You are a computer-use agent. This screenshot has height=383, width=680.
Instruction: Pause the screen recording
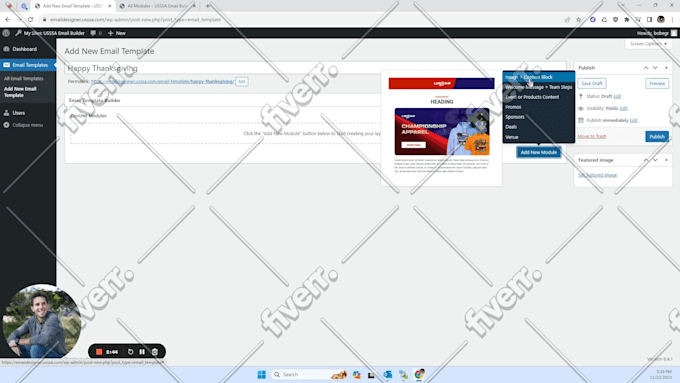coord(142,352)
